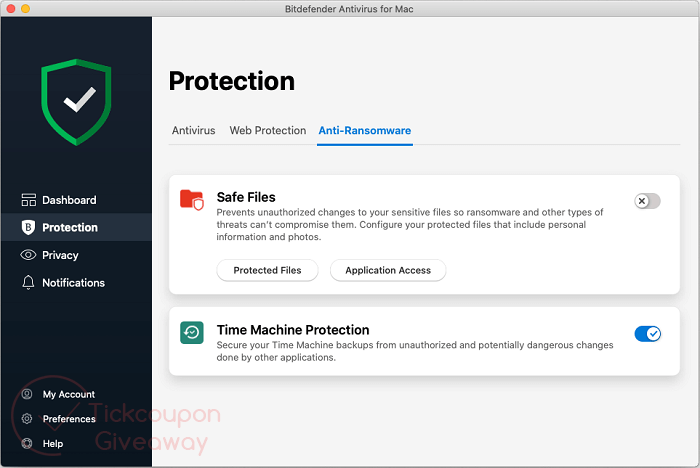Screen dimensions: 700x468
Task: Click the green shield status icon
Action: 76,102
